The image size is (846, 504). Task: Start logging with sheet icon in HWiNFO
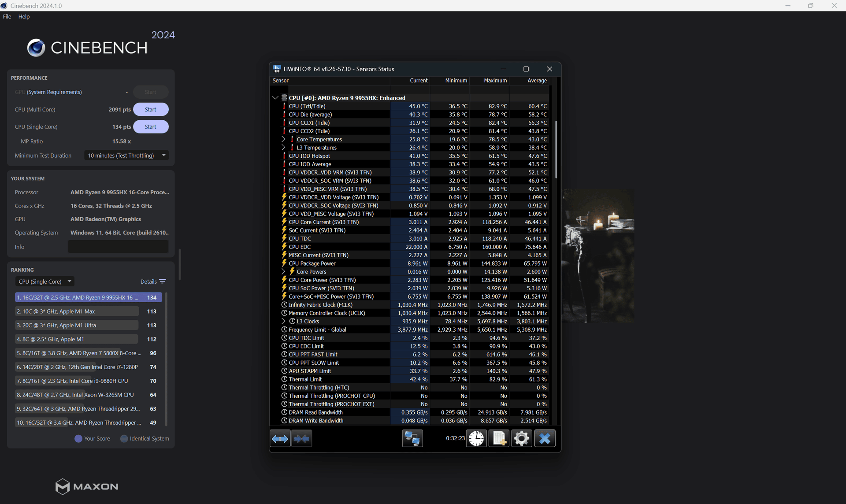tap(499, 438)
